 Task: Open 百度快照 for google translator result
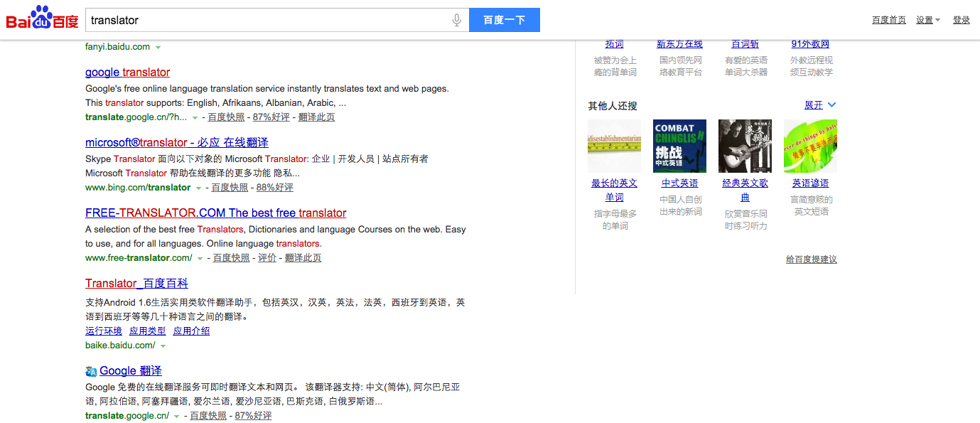pos(226,117)
